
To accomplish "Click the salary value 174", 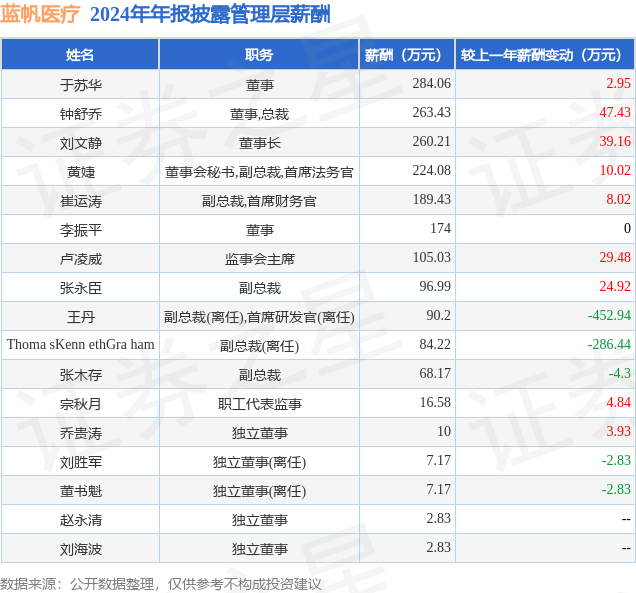I will 440,228.
